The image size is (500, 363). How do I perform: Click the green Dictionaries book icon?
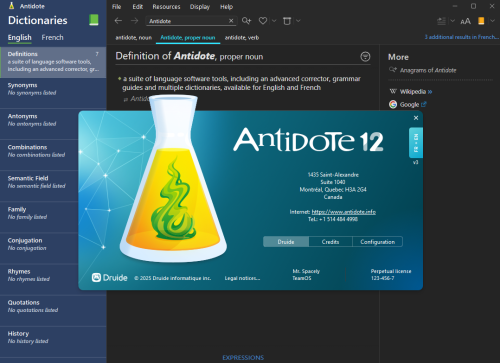[x=94, y=20]
